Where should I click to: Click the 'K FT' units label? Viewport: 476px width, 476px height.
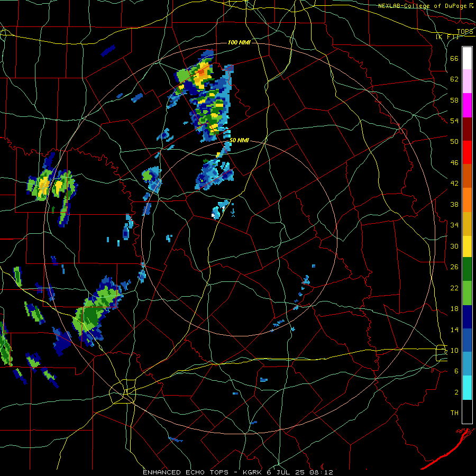tap(447, 37)
